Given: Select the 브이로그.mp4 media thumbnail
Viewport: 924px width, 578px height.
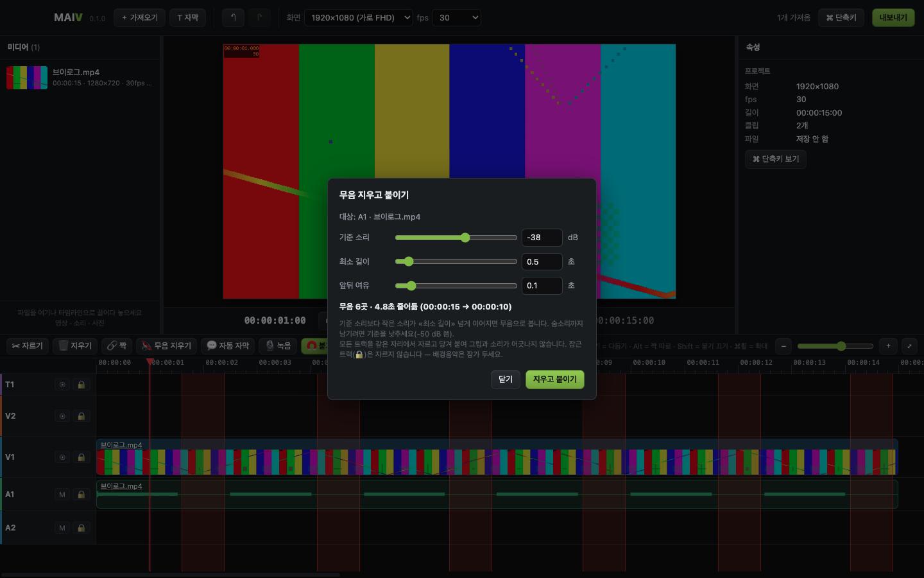Looking at the screenshot, I should pyautogui.click(x=27, y=78).
